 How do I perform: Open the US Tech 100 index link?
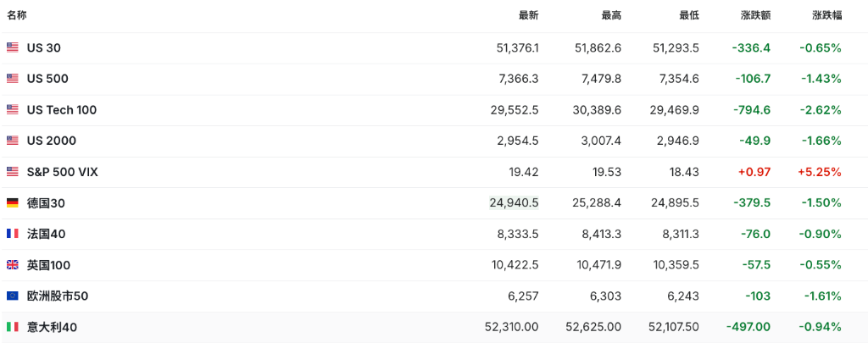pos(61,109)
